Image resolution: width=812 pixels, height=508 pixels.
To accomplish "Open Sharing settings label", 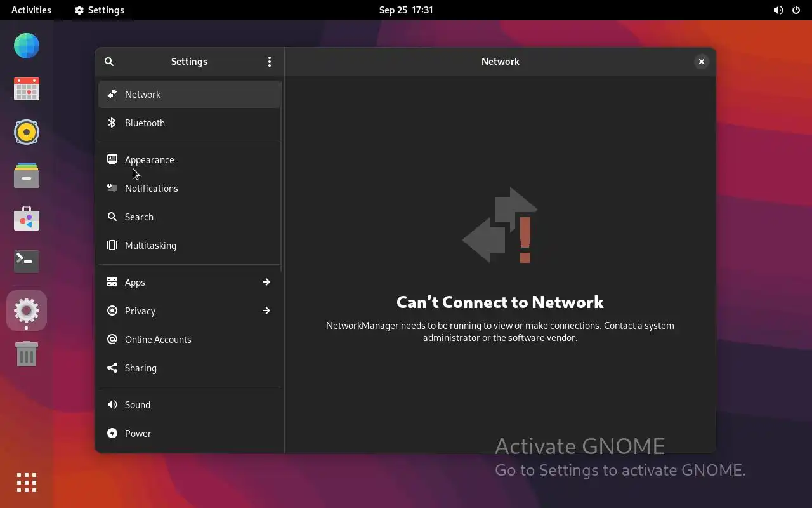I will pyautogui.click(x=141, y=368).
